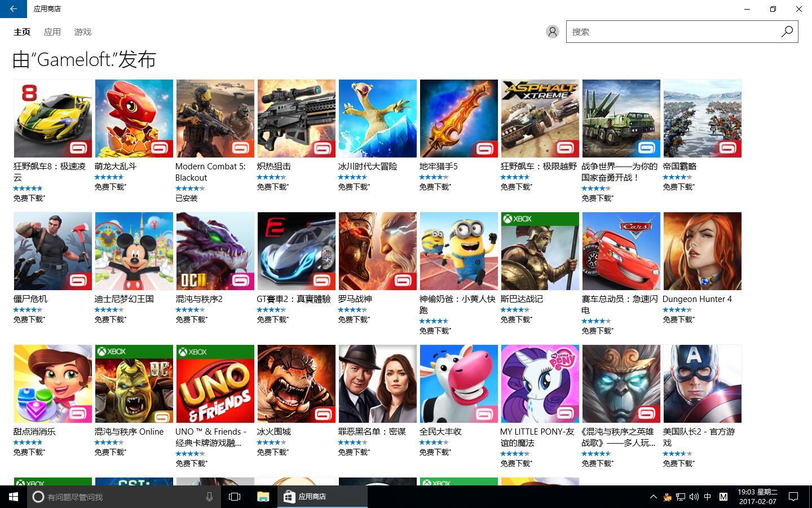Screen dimensions: 812x508
Task: Click the search magnifier icon
Action: pyautogui.click(x=787, y=32)
